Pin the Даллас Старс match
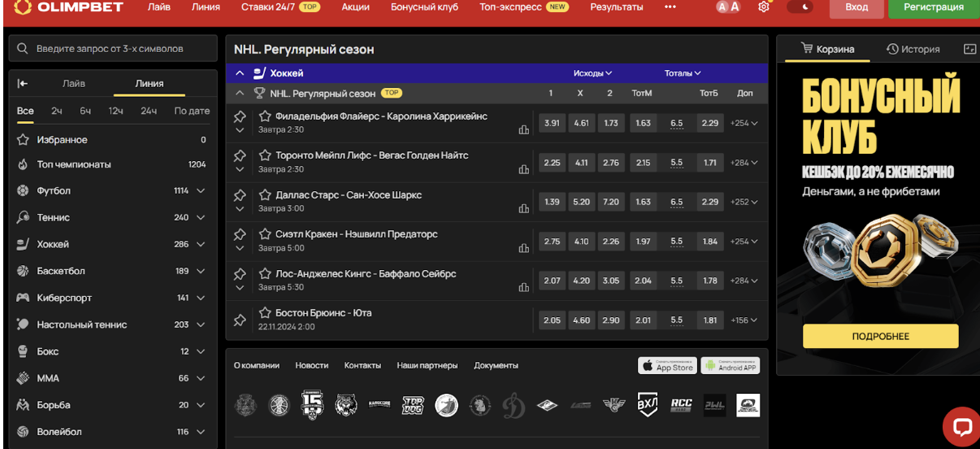980x449 pixels. pyautogui.click(x=239, y=195)
